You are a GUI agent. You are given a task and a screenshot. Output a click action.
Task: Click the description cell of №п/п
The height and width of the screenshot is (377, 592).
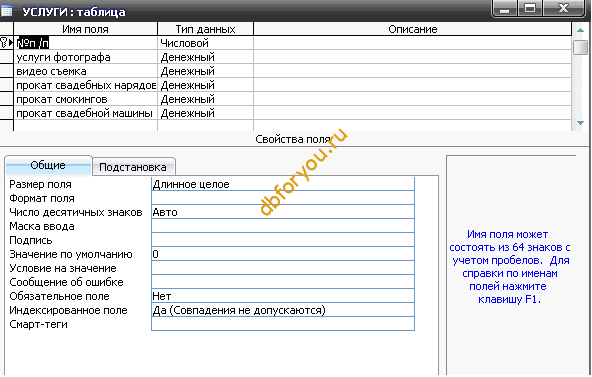(413, 43)
